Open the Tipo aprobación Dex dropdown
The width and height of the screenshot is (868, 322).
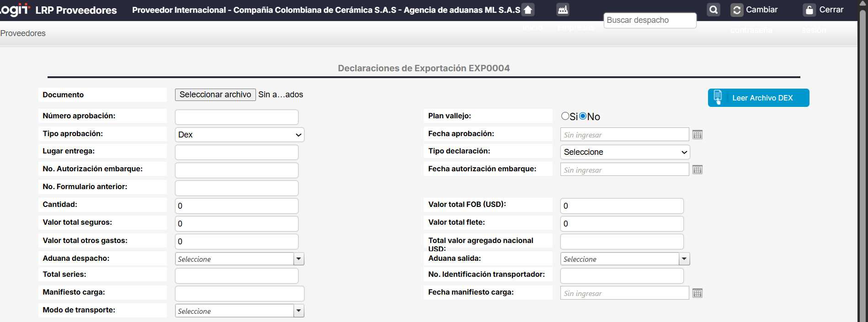pyautogui.click(x=239, y=135)
